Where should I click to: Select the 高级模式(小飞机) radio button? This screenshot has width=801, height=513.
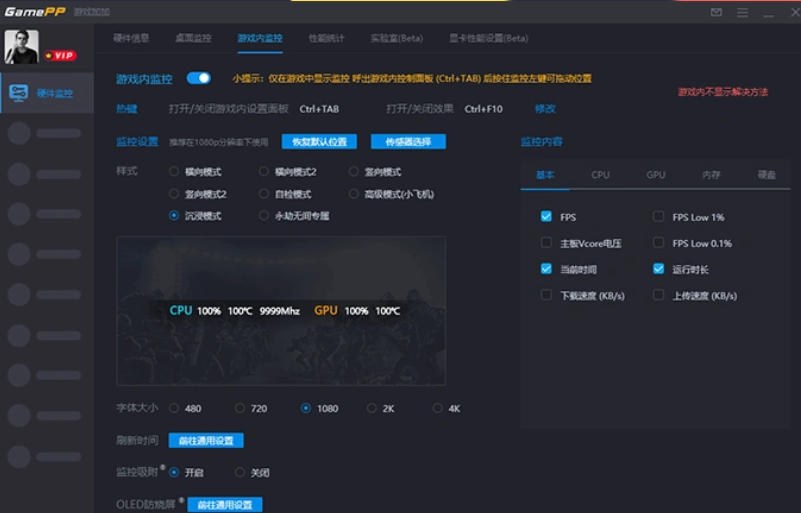[354, 194]
